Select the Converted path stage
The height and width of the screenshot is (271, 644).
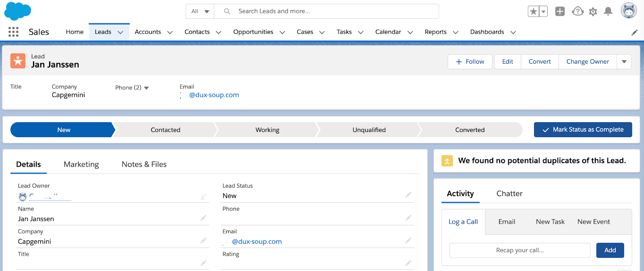click(x=470, y=130)
